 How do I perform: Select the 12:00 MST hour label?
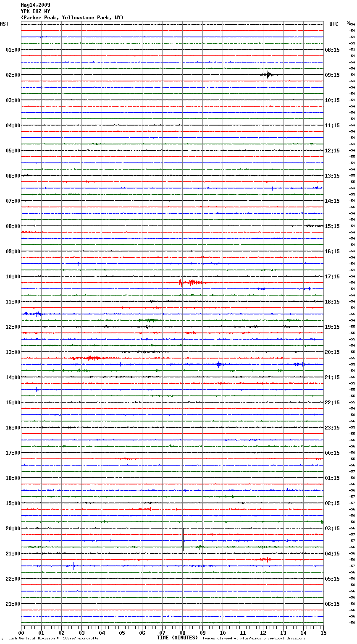point(13,327)
